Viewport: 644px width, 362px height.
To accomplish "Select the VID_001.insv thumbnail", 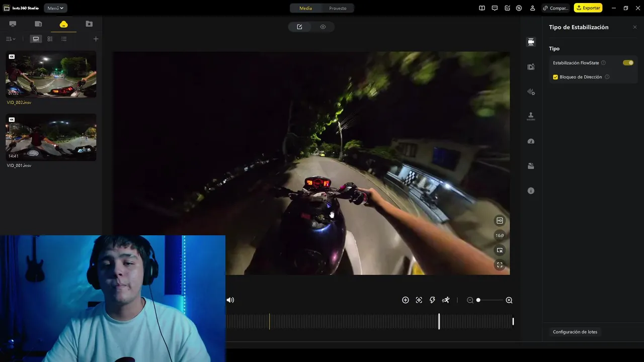I will coord(51,137).
